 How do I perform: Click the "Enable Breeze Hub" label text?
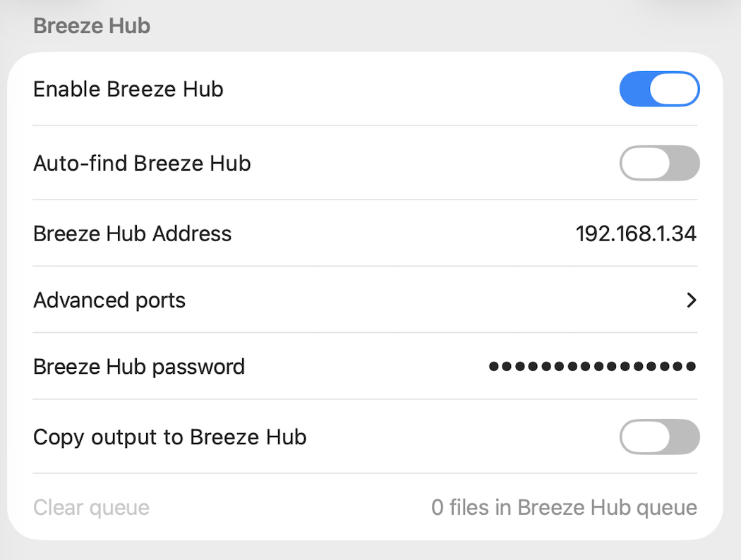point(128,90)
